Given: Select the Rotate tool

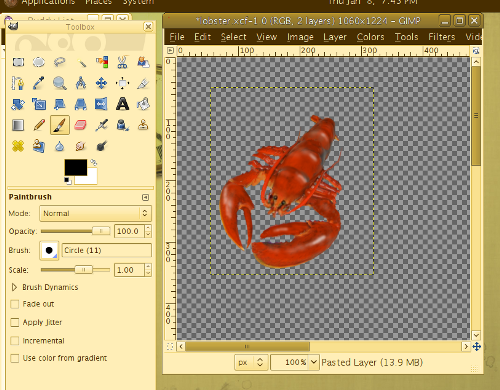Looking at the screenshot, I should point(18,104).
